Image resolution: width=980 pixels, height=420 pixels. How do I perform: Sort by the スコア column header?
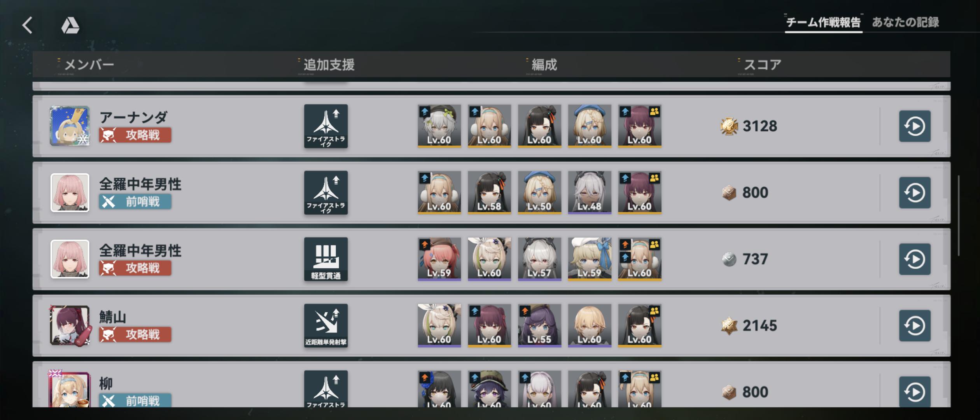[762, 65]
